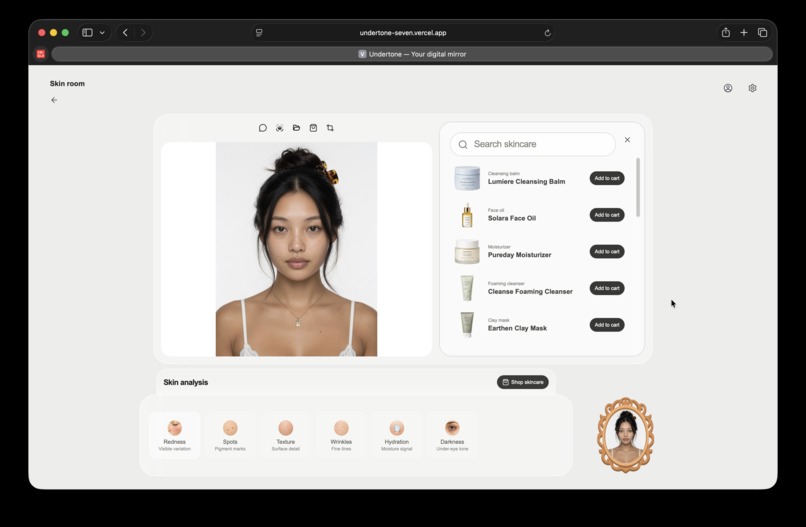Toggle the Safari sidebar button

point(87,32)
